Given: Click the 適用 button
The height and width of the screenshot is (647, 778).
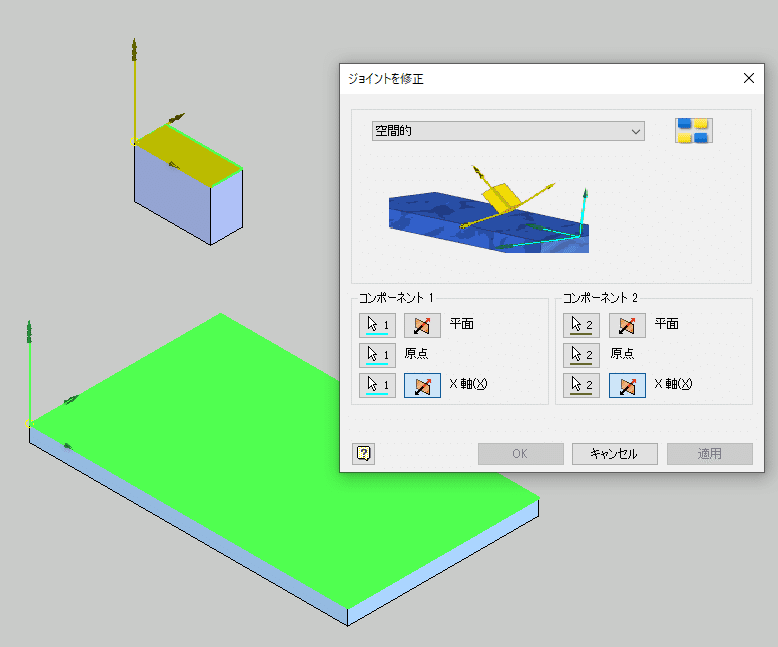Looking at the screenshot, I should click(x=710, y=453).
